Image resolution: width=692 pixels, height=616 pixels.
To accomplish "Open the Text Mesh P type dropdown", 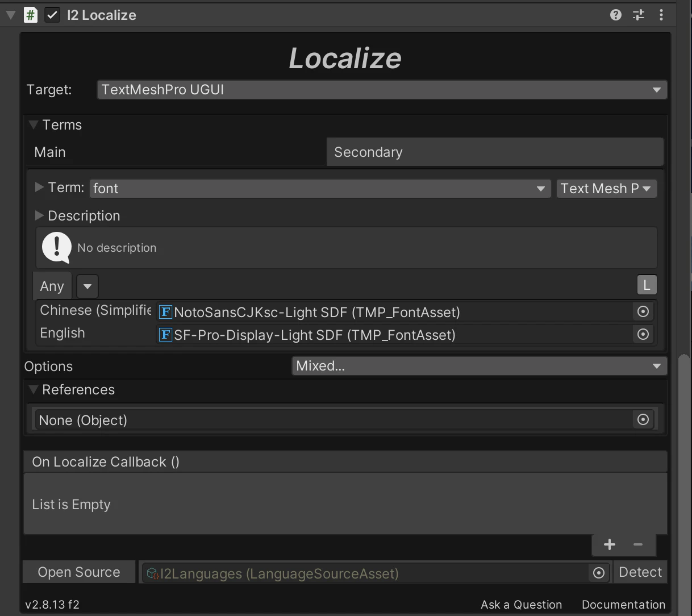I will point(606,188).
